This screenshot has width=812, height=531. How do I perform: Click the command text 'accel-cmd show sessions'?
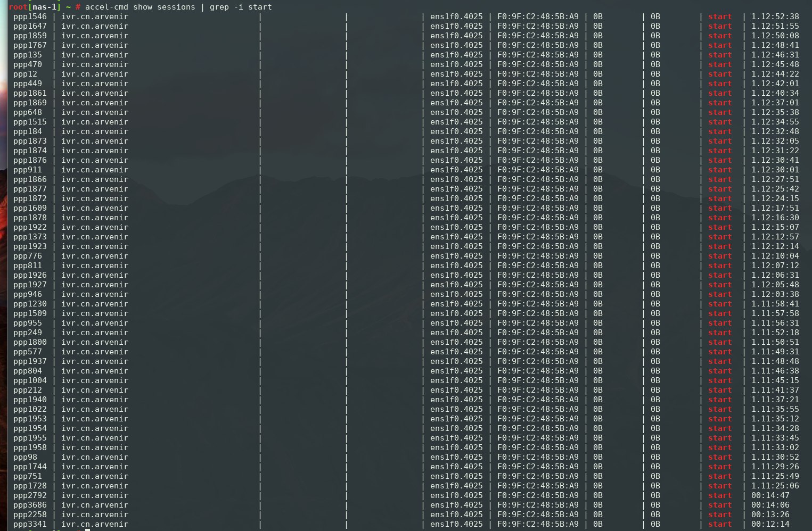coord(140,7)
